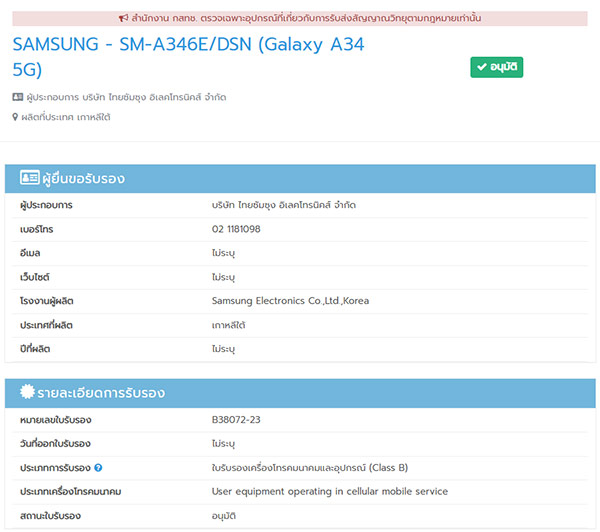This screenshot has width=600, height=532.
Task: Click the megaphone icon in the red notice
Action: (123, 18)
